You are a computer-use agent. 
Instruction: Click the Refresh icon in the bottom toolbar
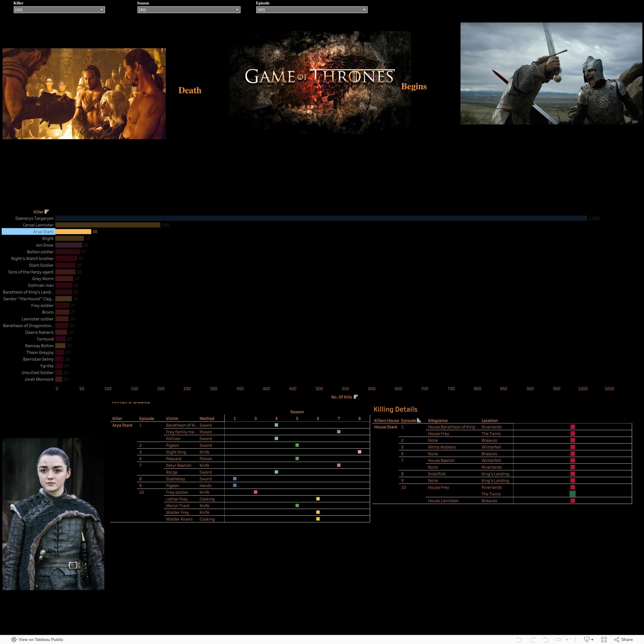pyautogui.click(x=558, y=639)
